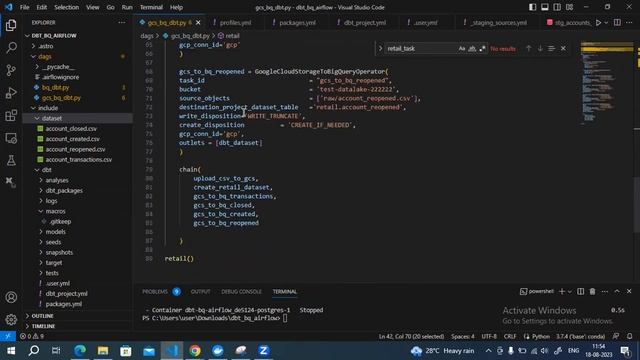Open the Testing flask view
This screenshot has width=640, height=360.
coord(11,160)
